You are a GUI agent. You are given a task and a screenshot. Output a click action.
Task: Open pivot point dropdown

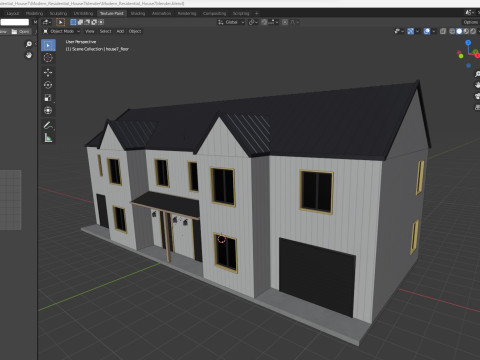[x=253, y=22]
